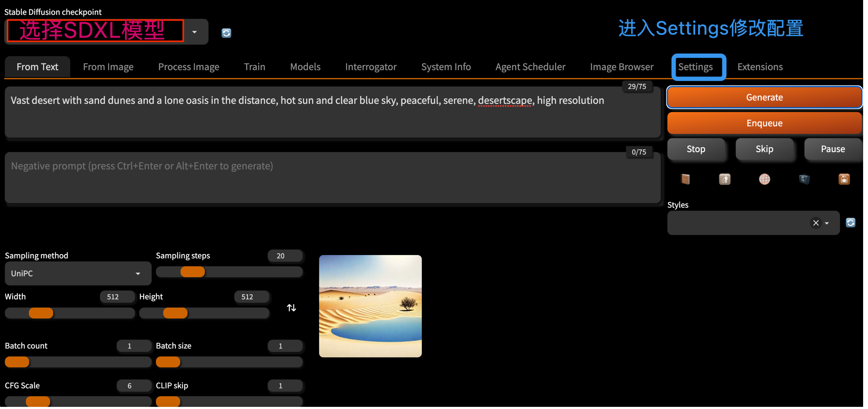Click the globe icon below Skip
The image size is (868, 409).
click(x=765, y=179)
